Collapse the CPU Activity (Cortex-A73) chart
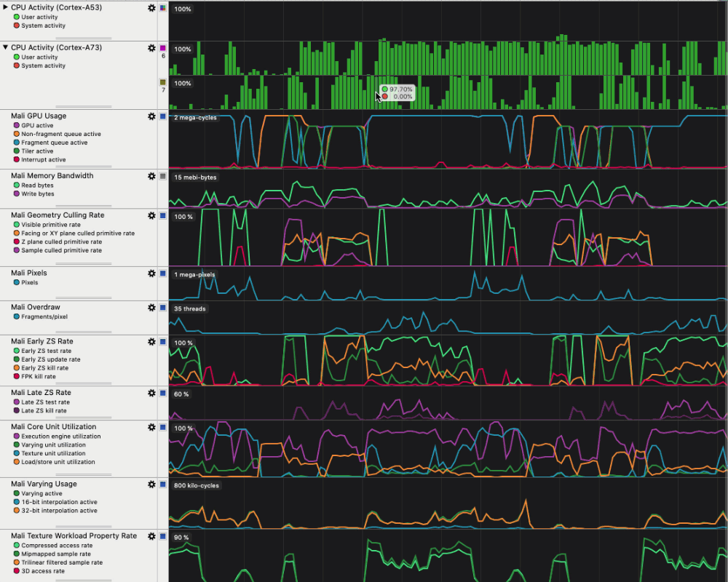The image size is (728, 582). [6, 48]
